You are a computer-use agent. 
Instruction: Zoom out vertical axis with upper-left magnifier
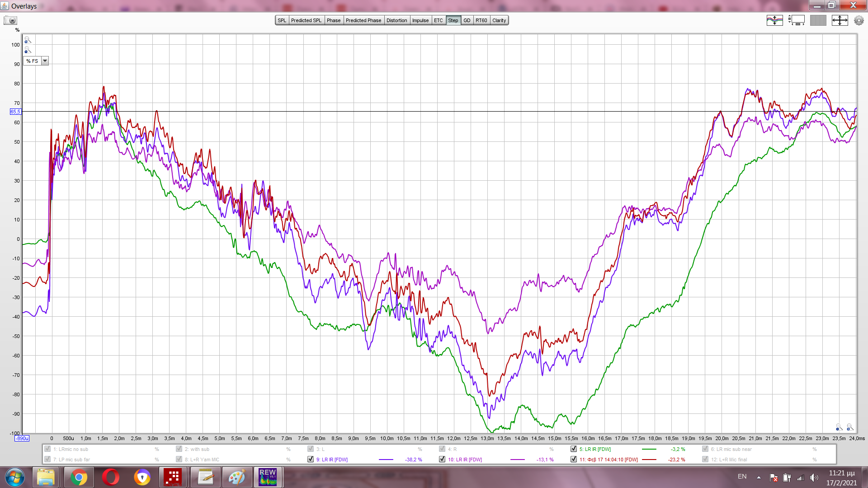28,50
